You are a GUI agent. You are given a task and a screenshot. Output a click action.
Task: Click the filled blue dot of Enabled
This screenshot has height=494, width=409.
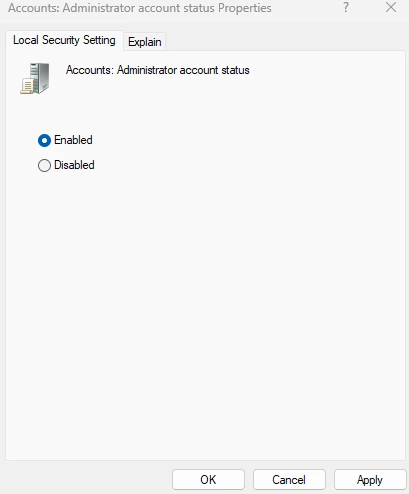click(x=44, y=140)
